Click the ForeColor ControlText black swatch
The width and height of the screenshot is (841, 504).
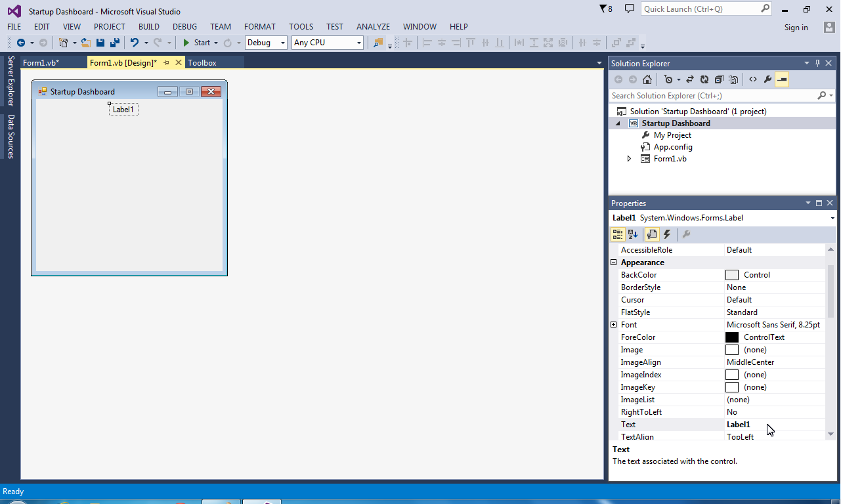pyautogui.click(x=732, y=337)
